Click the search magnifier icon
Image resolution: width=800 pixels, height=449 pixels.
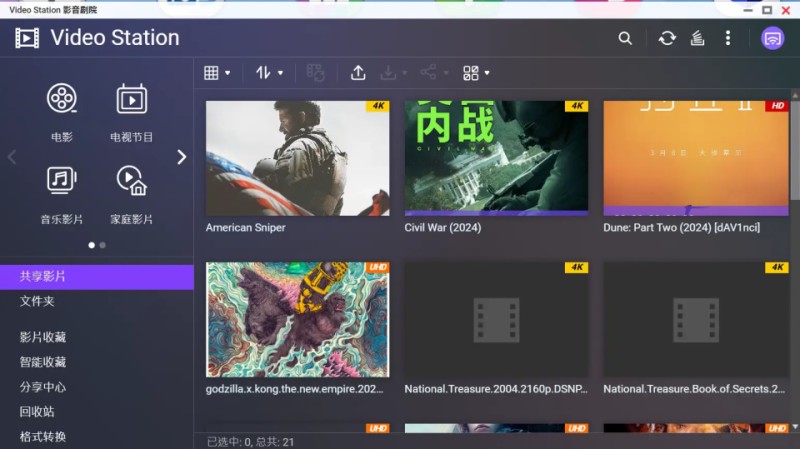point(625,38)
